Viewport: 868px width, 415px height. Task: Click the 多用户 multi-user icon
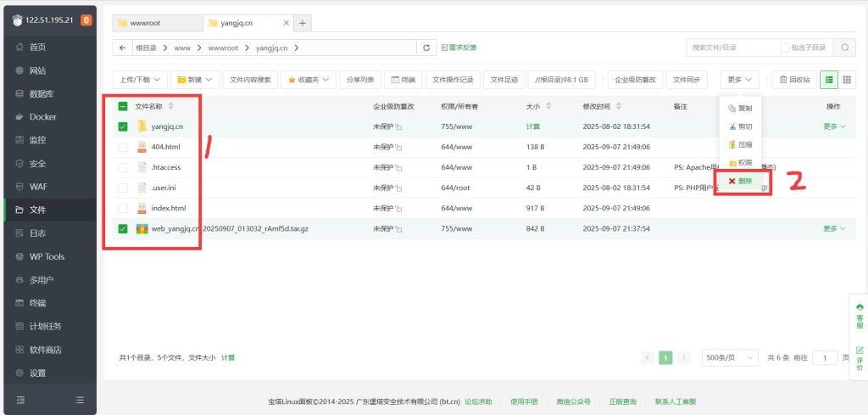(20, 280)
